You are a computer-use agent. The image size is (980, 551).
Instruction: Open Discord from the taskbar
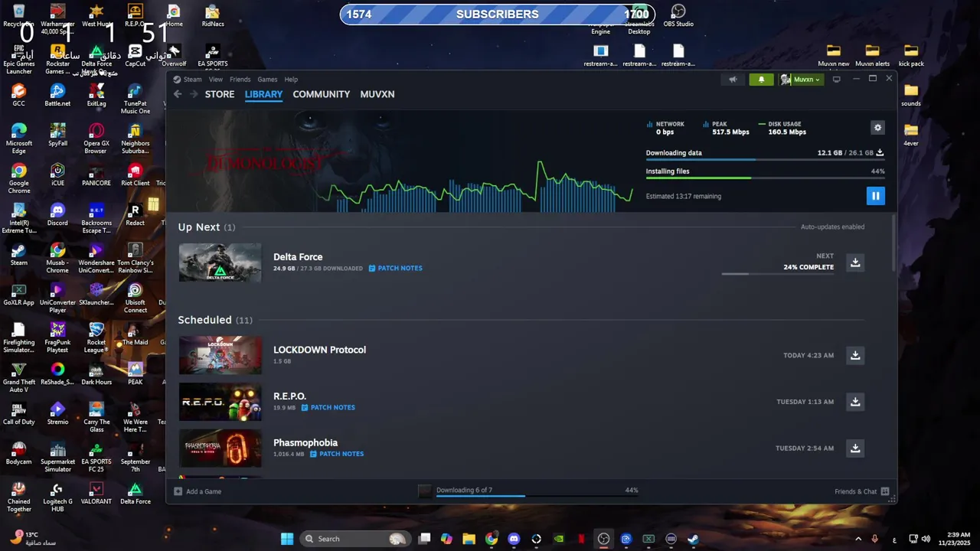tap(514, 539)
